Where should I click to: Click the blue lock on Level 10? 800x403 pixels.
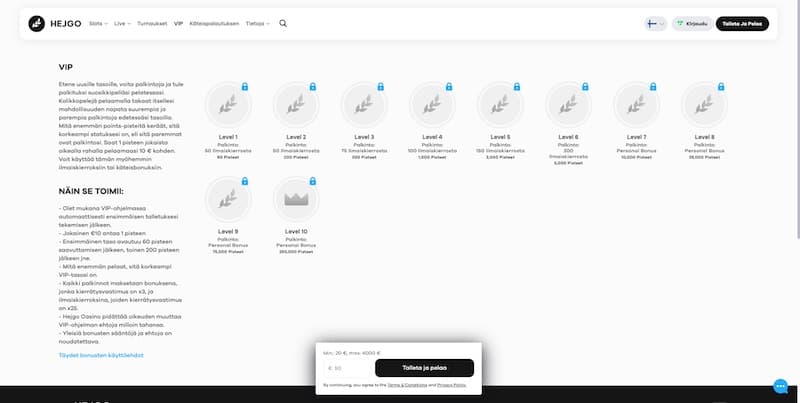pos(313,181)
